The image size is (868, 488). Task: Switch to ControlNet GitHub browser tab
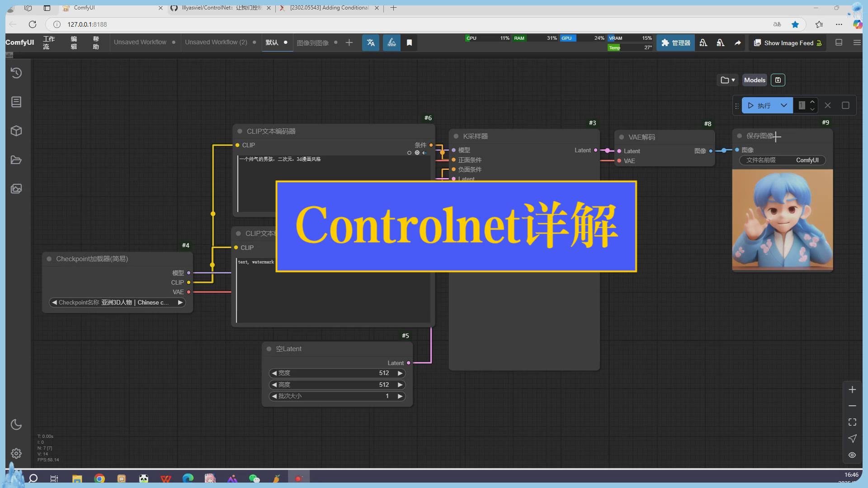click(221, 8)
